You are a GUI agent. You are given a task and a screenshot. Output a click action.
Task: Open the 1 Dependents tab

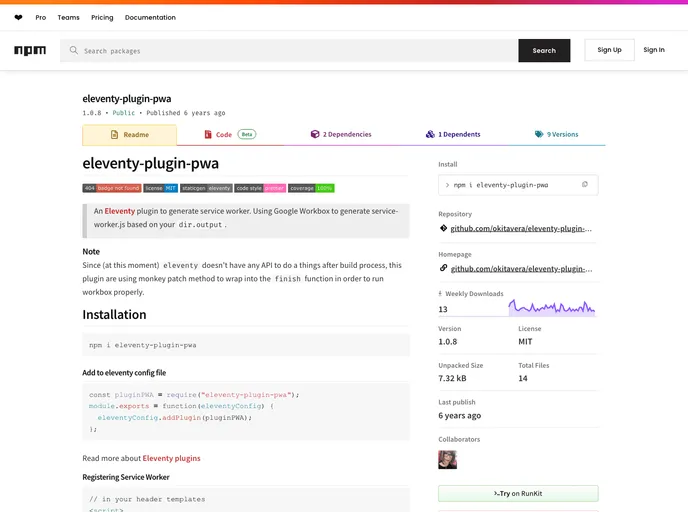click(x=453, y=134)
